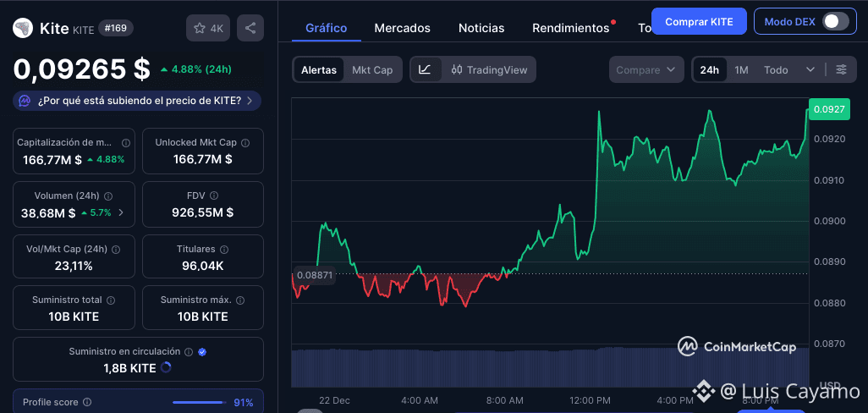Switch to the Noticias tab
868x413 pixels.
click(481, 28)
